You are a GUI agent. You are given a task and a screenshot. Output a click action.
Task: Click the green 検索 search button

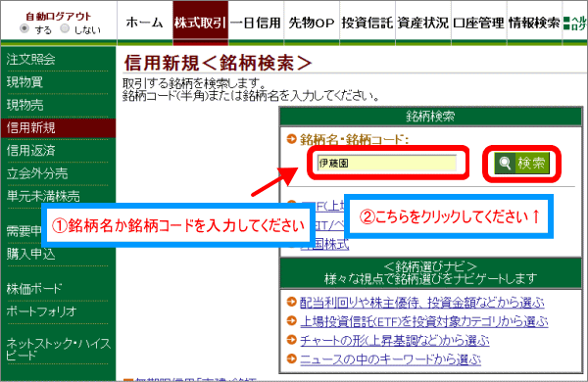coord(522,164)
